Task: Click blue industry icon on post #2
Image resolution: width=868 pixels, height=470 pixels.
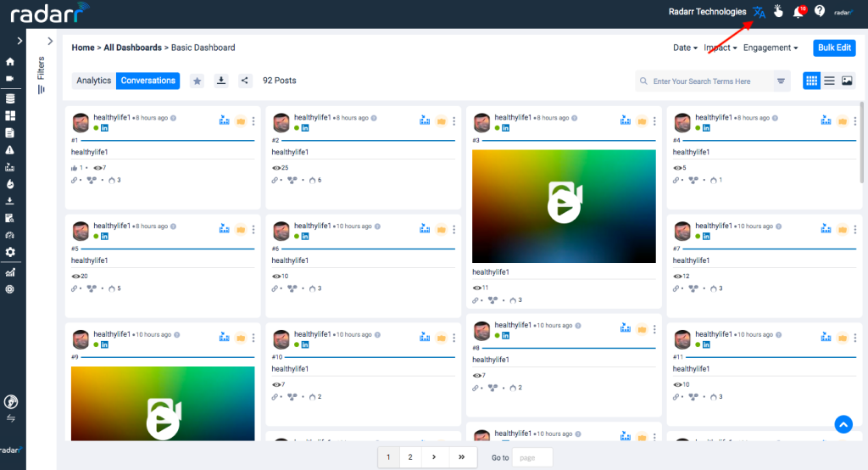Action: coord(425,120)
